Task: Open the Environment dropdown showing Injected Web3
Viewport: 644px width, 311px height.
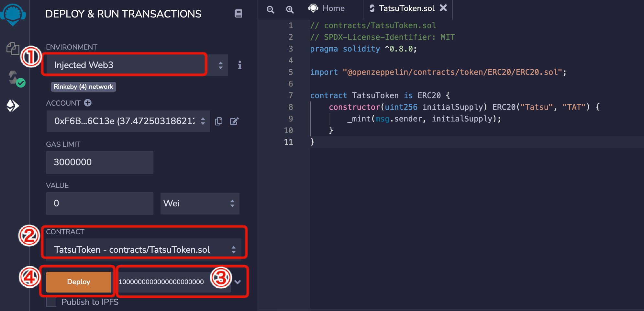Action: point(137,65)
